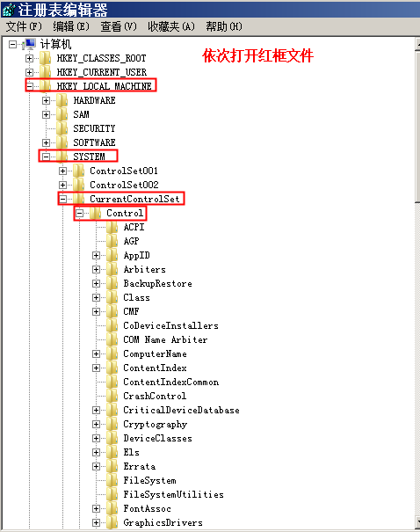The height and width of the screenshot is (532, 420).
Task: Collapse the HKEY_LOCAL_MACHINE branch
Action: tap(30, 86)
